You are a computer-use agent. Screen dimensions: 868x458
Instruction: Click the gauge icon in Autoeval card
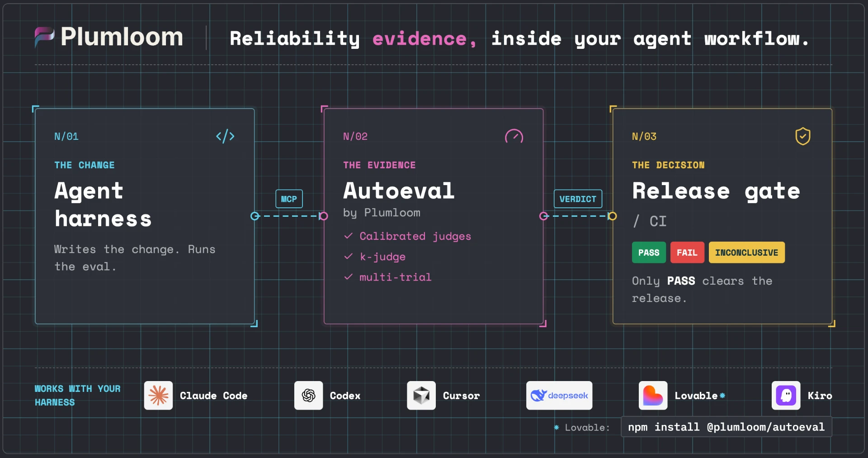point(514,136)
